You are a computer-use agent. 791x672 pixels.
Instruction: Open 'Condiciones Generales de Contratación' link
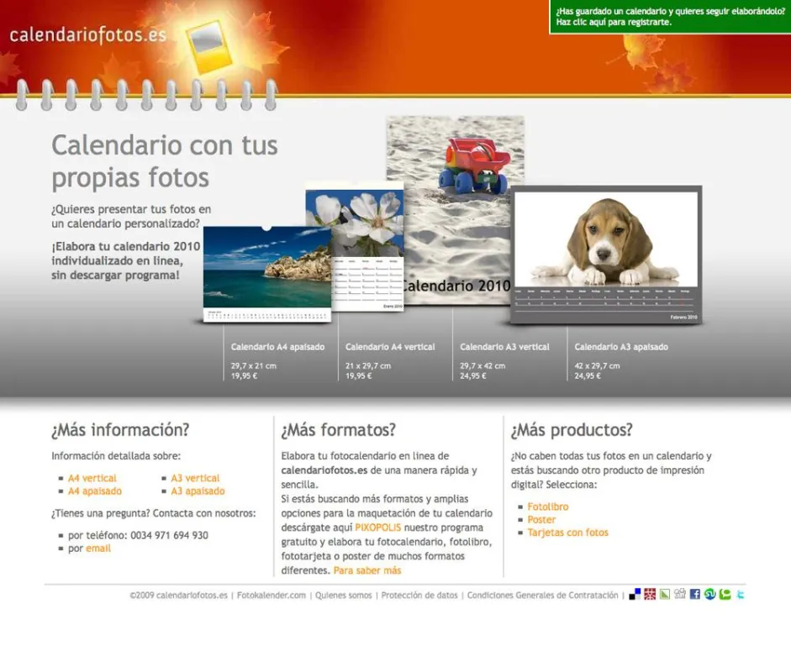(x=542, y=596)
